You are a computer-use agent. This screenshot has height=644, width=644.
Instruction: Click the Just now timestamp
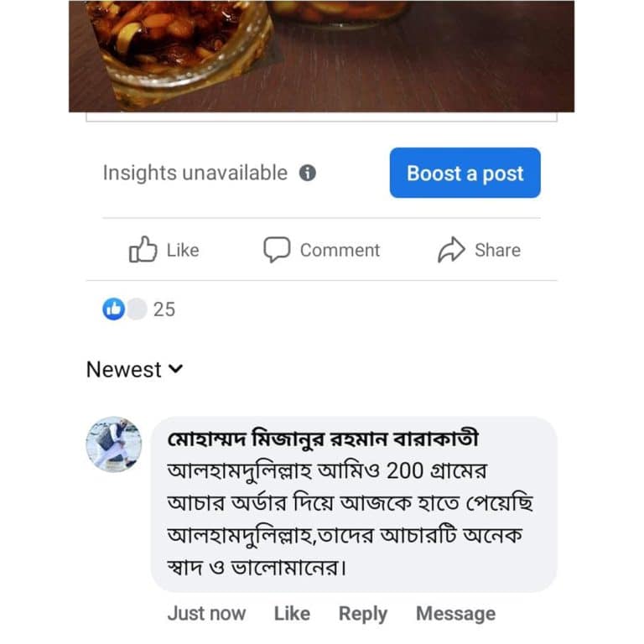(x=206, y=614)
